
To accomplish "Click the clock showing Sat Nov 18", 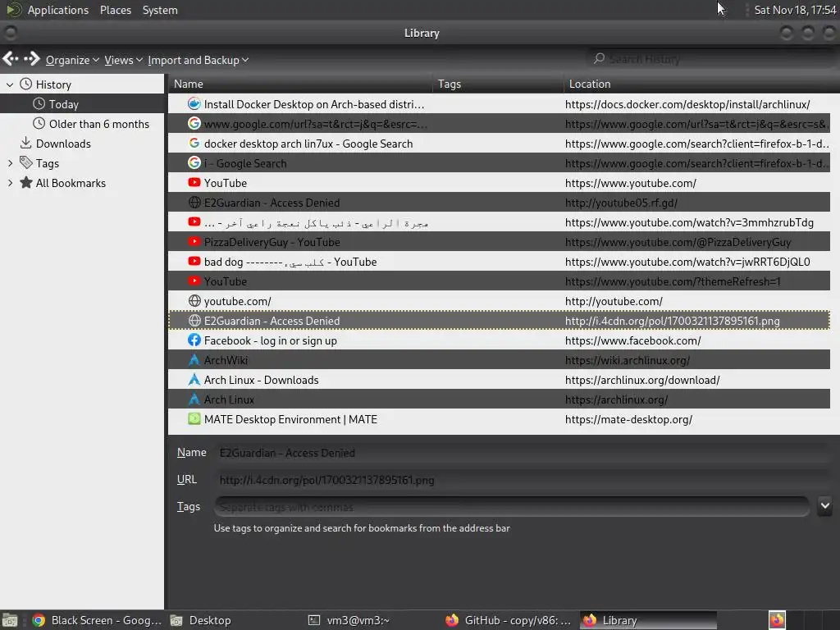I will [795, 10].
